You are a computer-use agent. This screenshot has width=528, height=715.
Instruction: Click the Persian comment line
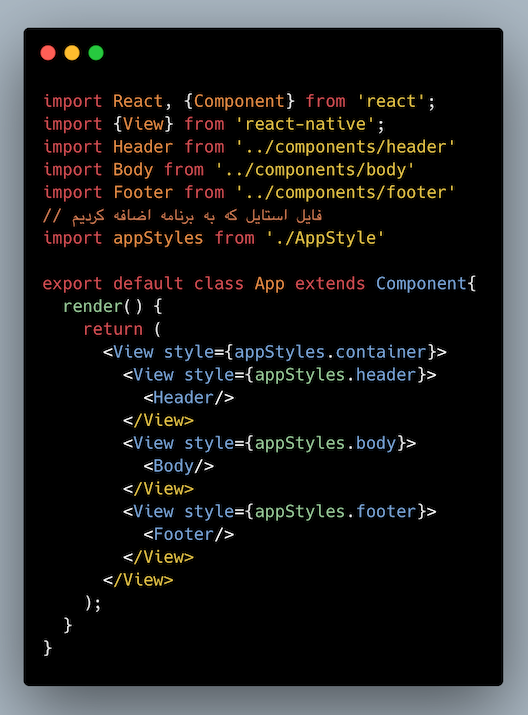(x=183, y=215)
